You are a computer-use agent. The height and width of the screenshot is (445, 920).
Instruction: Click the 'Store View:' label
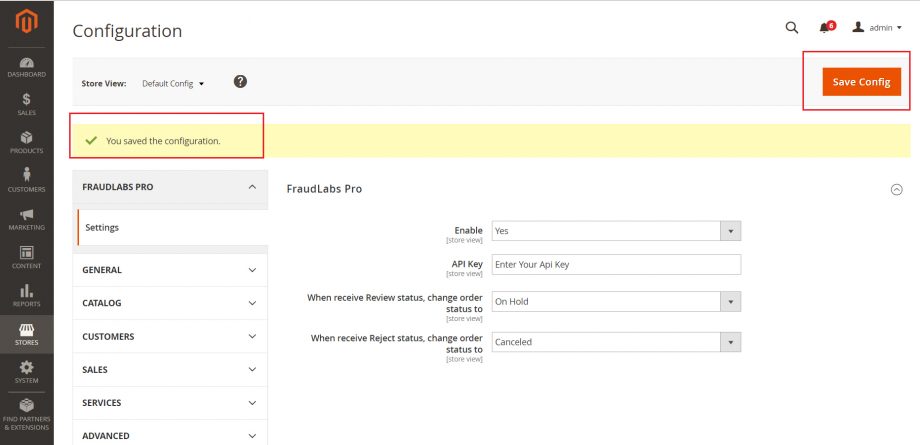pyautogui.click(x=104, y=83)
